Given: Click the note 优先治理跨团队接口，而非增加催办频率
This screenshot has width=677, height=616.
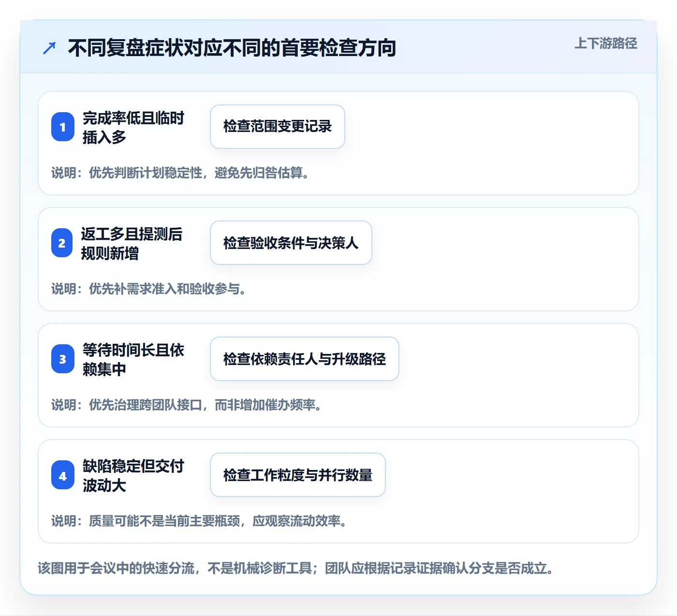Looking at the screenshot, I should (187, 405).
